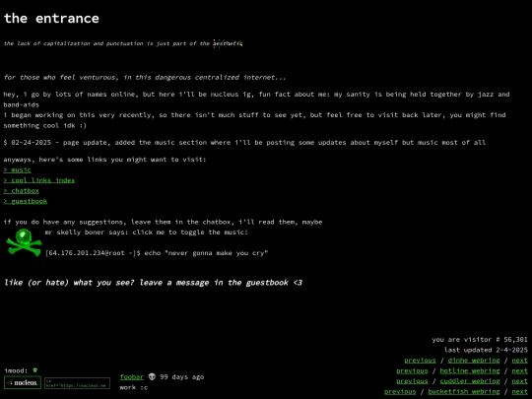The image size is (532, 399).
Task: Click the 'work :c' status text
Action: pos(134,387)
